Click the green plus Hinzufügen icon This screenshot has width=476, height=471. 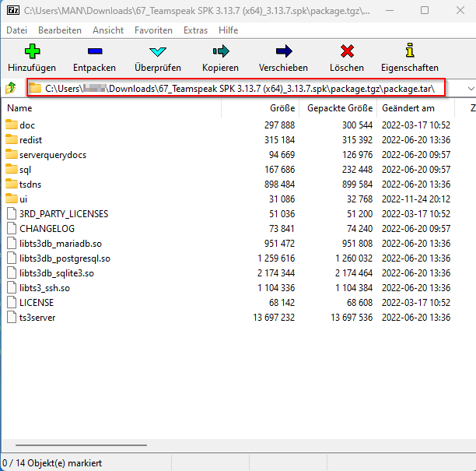[x=32, y=51]
